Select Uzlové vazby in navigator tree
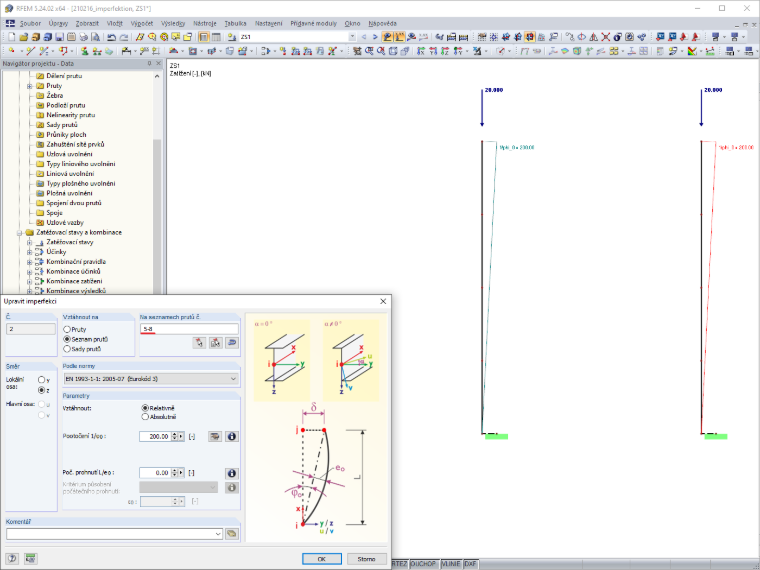 [x=65, y=222]
